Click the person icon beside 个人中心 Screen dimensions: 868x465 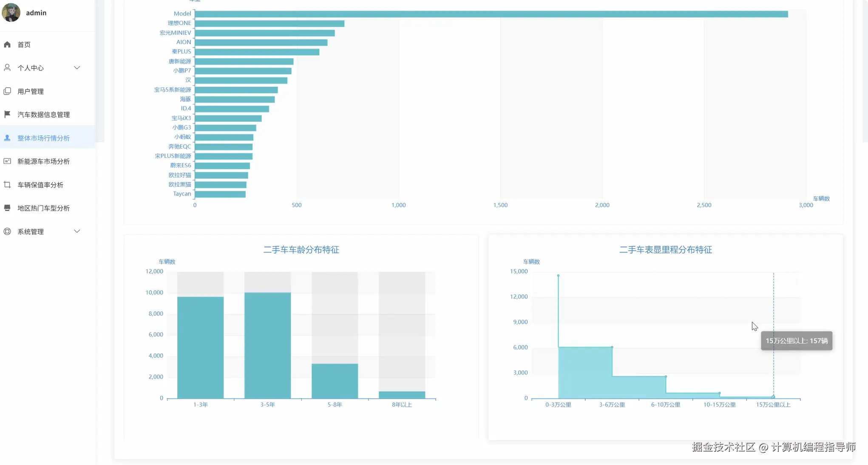coord(7,68)
